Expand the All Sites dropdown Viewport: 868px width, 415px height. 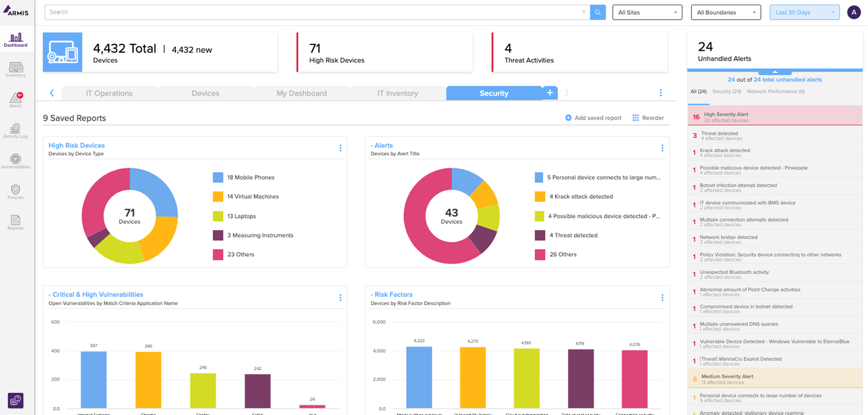(x=647, y=12)
